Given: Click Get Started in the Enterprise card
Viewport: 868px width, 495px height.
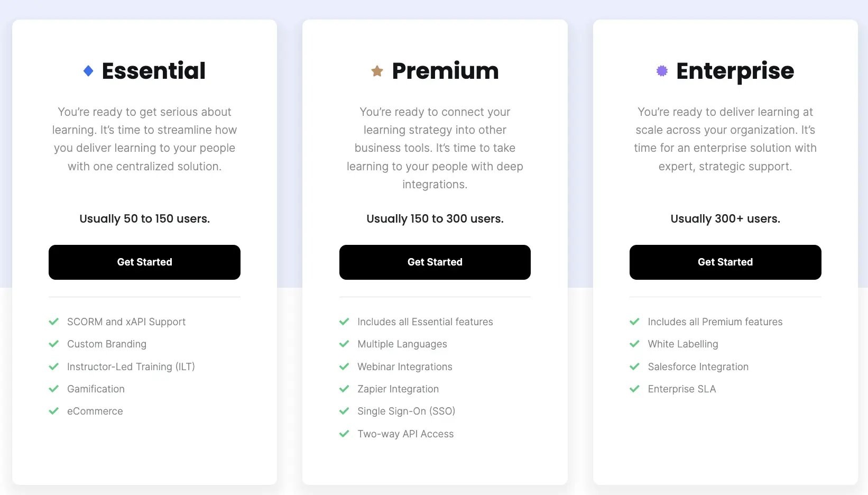Looking at the screenshot, I should [x=725, y=262].
